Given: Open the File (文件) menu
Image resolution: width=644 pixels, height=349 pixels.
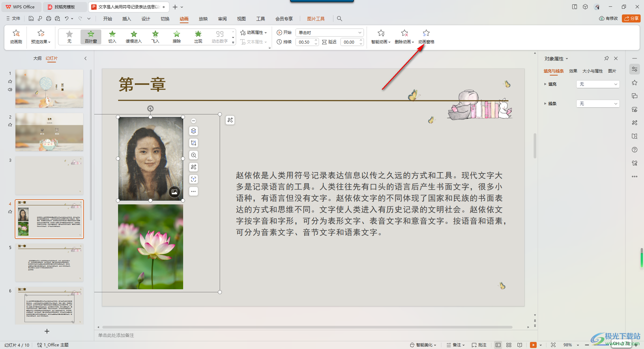Looking at the screenshot, I should 13,18.
